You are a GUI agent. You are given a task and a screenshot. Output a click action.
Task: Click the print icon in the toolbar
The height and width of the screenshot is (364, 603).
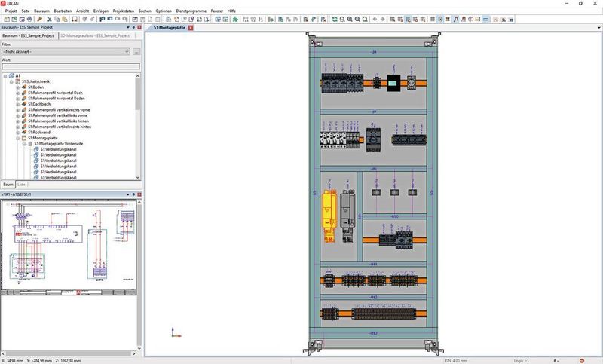pyautogui.click(x=29, y=20)
